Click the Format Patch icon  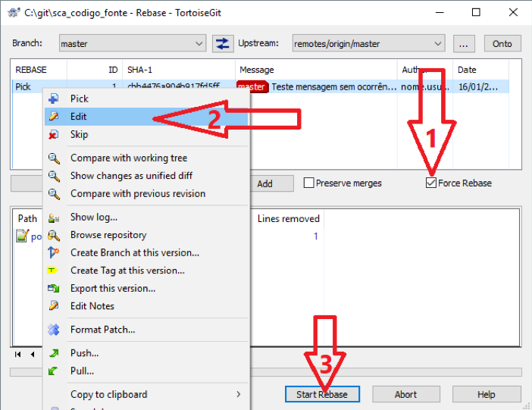pos(54,330)
